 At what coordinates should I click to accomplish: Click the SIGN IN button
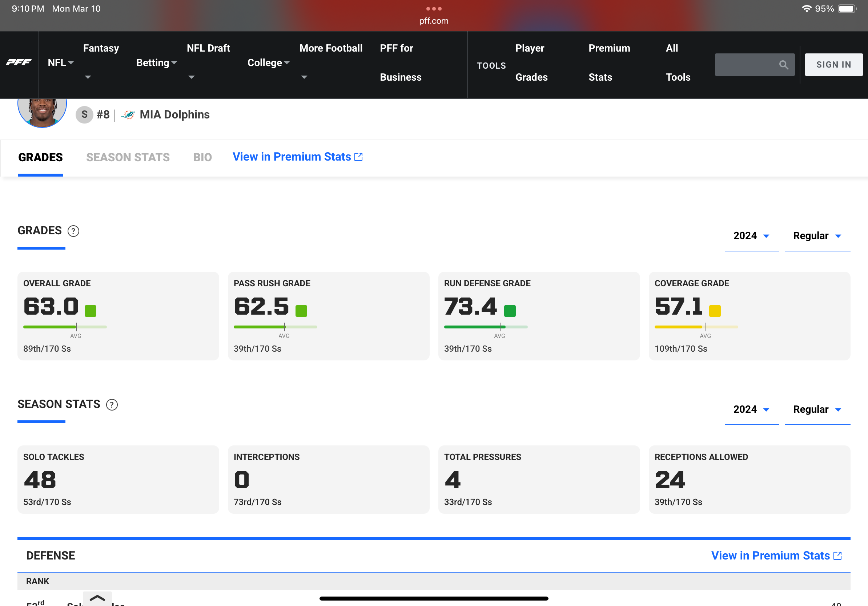(833, 65)
